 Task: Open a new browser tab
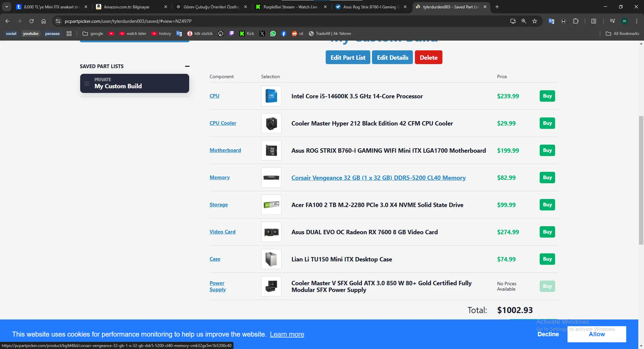coord(497,7)
